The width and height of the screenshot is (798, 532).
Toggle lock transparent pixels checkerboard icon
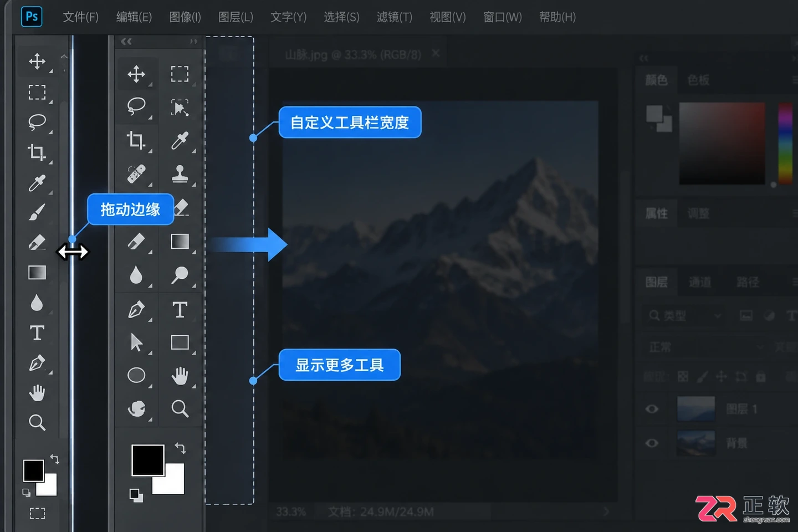pos(683,377)
